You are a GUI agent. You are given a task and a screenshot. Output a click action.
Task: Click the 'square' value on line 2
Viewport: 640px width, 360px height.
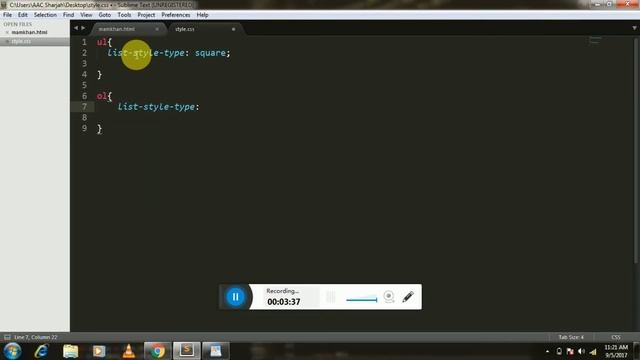coord(210,53)
